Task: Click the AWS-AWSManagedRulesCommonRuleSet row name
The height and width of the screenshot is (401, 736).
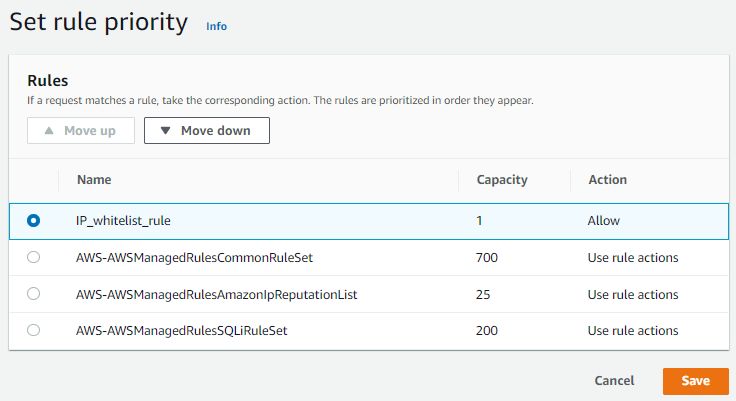Action: pyautogui.click(x=194, y=257)
